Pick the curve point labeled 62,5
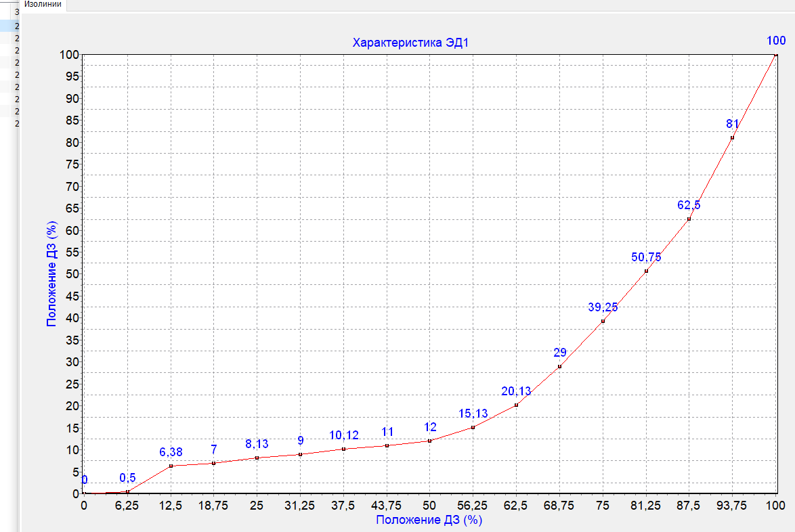Image resolution: width=795 pixels, height=532 pixels. (689, 219)
